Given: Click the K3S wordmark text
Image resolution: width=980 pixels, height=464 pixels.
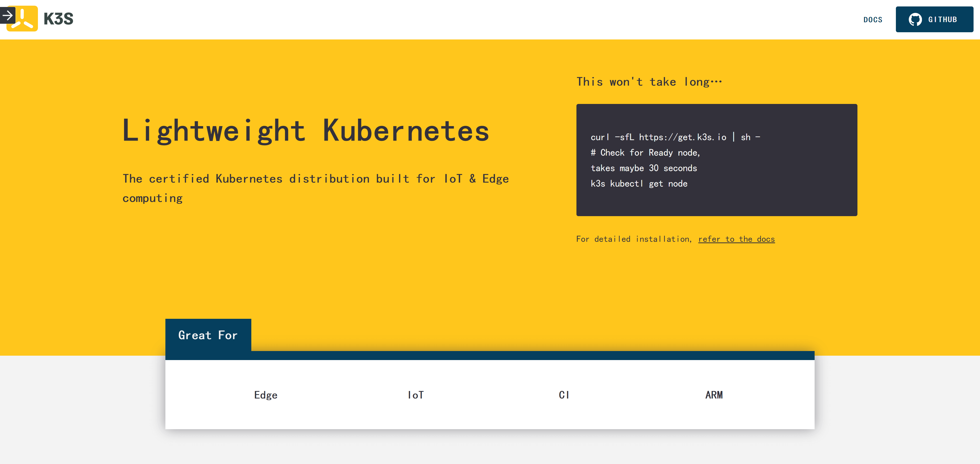Looking at the screenshot, I should pos(58,19).
